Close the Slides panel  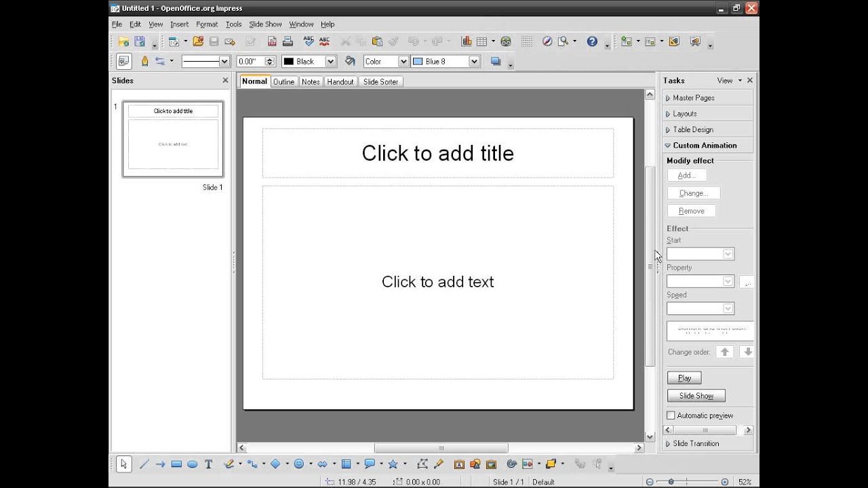(225, 80)
